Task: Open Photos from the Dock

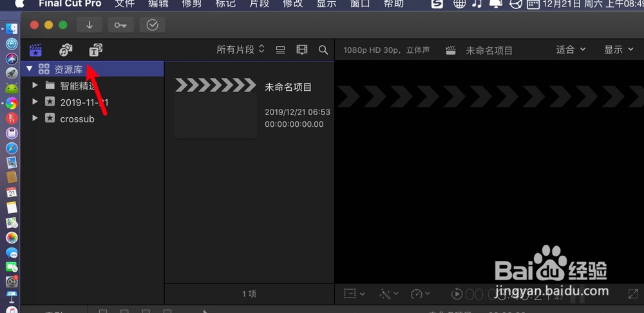Action: click(x=12, y=237)
